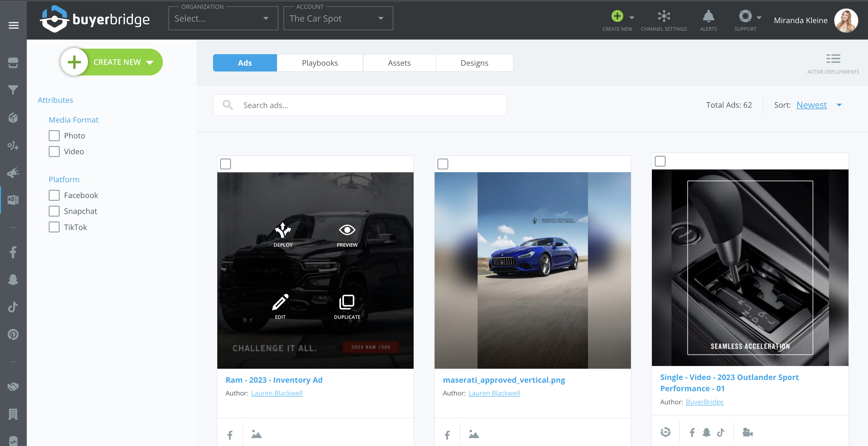Click the video camera icon on Outlander card

point(747,432)
